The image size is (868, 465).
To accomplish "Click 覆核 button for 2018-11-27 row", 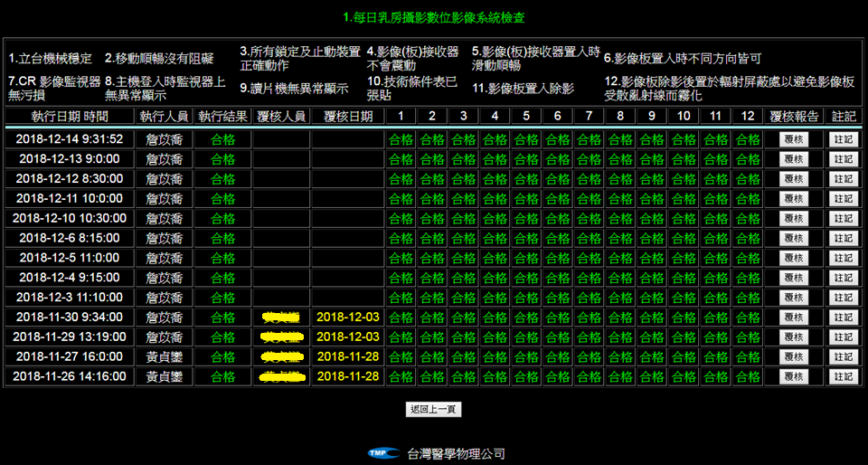I will [x=793, y=357].
